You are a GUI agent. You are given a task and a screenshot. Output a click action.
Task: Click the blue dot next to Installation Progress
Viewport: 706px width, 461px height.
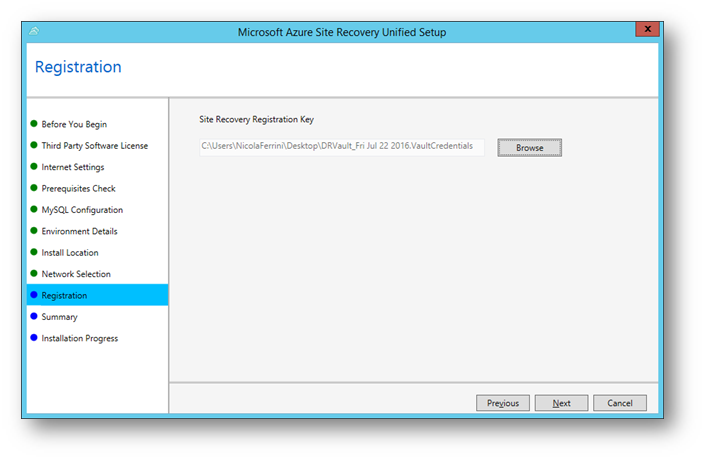pos(34,338)
